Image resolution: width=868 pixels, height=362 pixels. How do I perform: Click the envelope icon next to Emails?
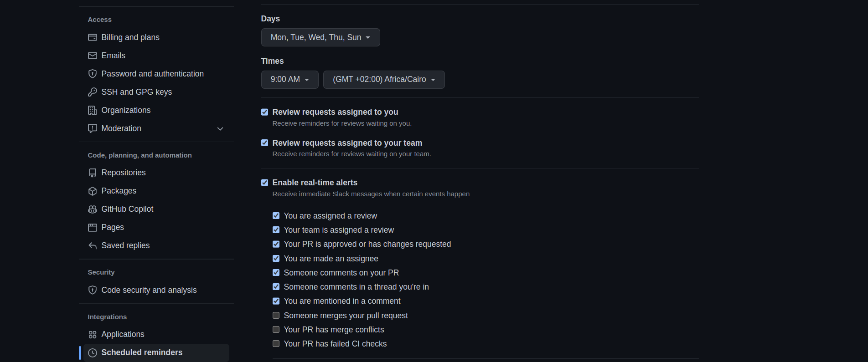(93, 56)
